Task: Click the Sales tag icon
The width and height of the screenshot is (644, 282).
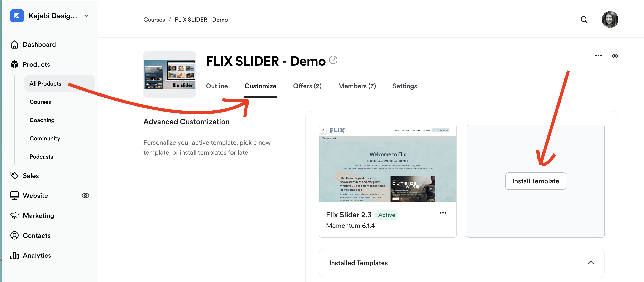Action: point(15,175)
